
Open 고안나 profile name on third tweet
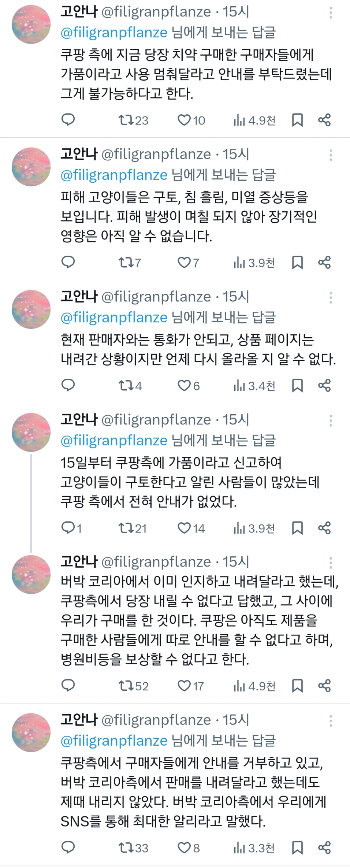(x=79, y=297)
